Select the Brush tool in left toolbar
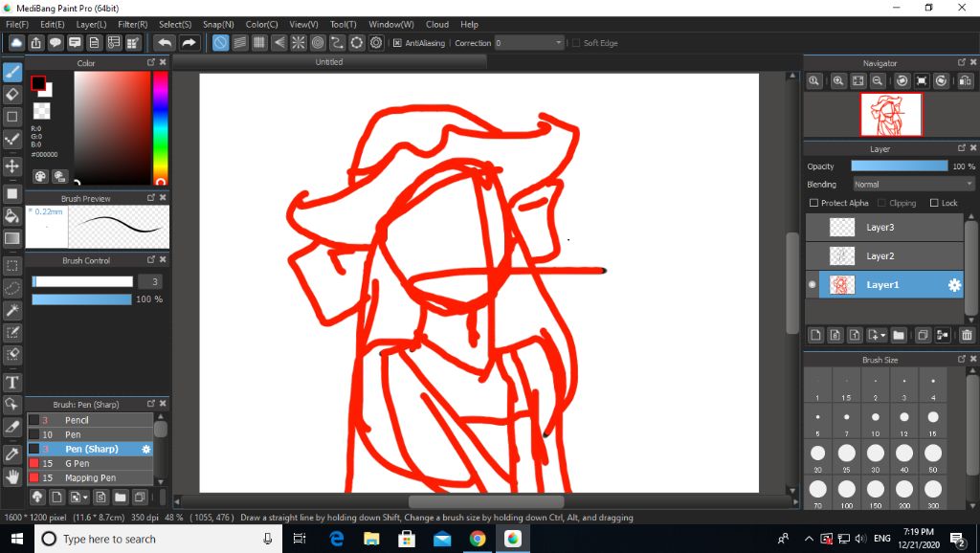Viewport: 980px width, 553px height. pos(11,72)
